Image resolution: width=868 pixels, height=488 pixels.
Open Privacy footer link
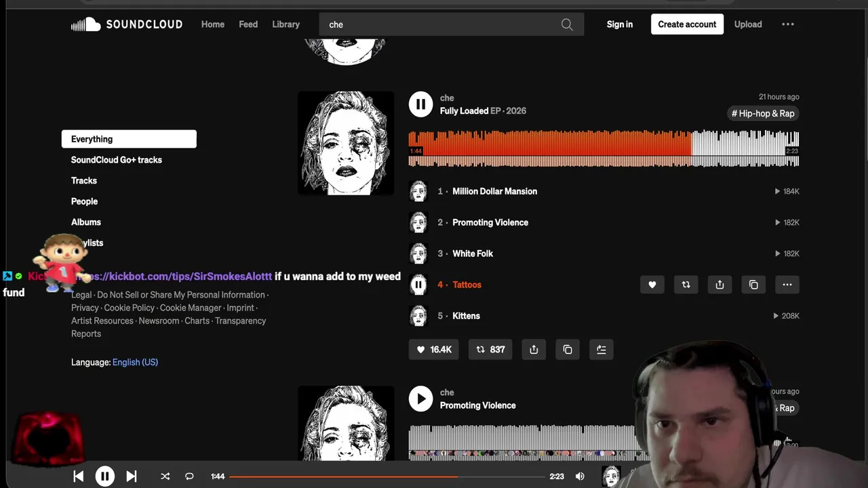pos(85,308)
